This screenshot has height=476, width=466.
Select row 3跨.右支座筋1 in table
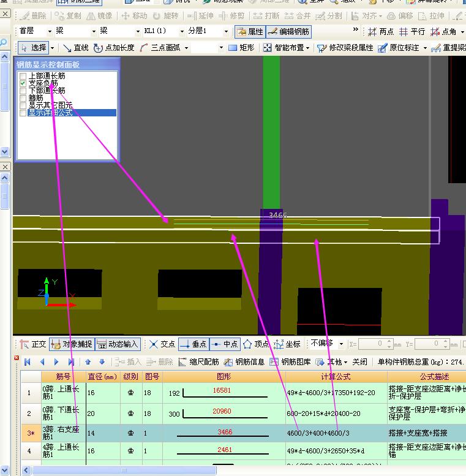point(243,433)
